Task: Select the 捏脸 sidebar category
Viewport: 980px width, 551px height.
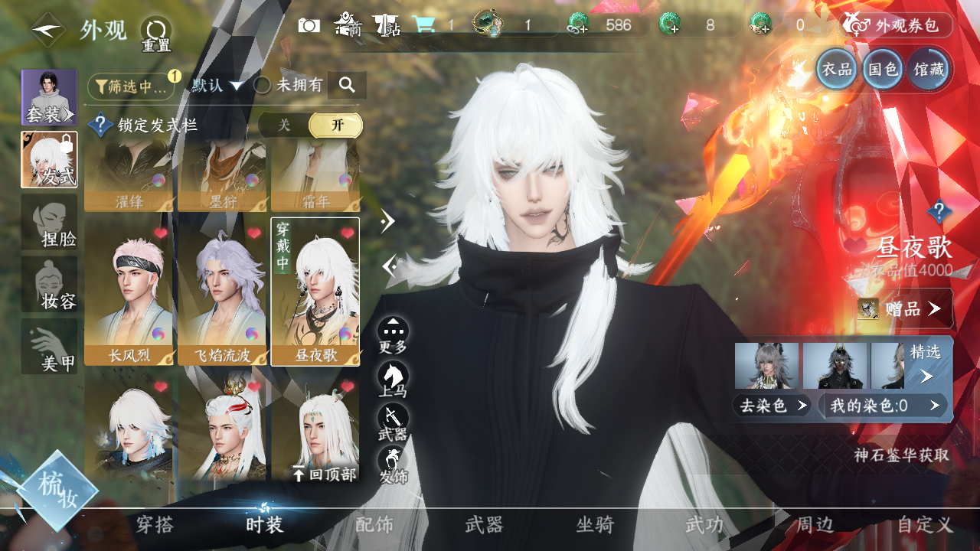Action: [49, 222]
